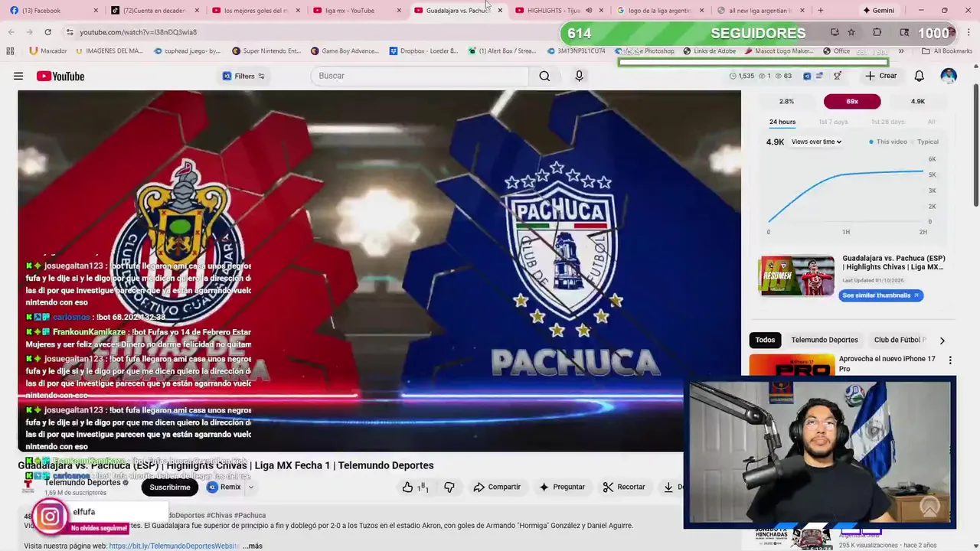Open the bit.ly TelemundoDeportes website link
The width and height of the screenshot is (980, 551).
[175, 546]
